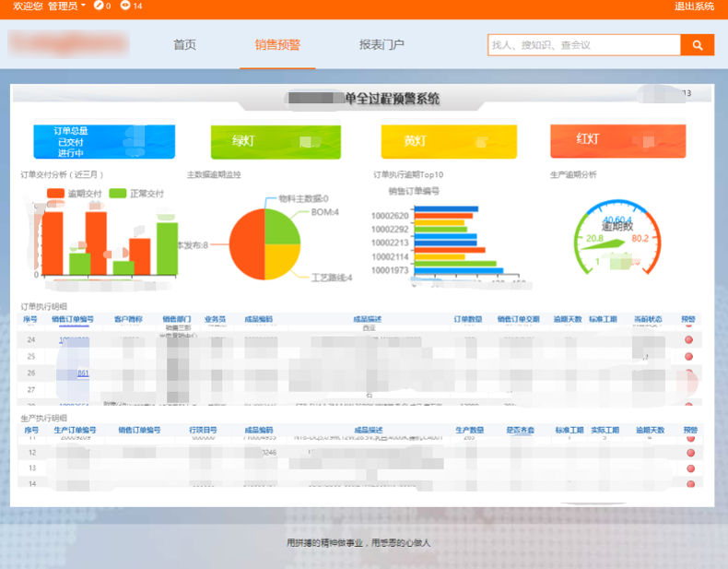The image size is (728, 569).
Task: Click the 客户简称 column header
Action: point(128,319)
